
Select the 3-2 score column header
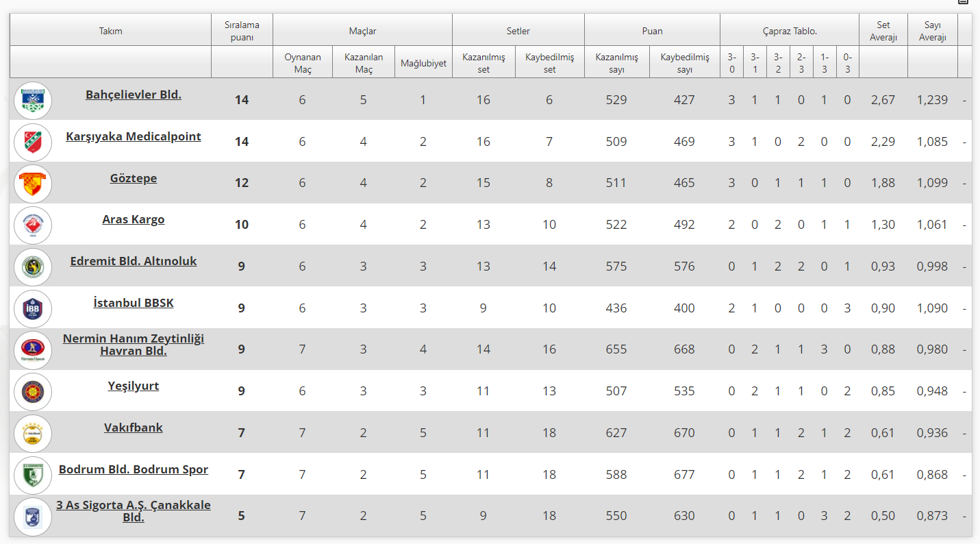[x=778, y=63]
